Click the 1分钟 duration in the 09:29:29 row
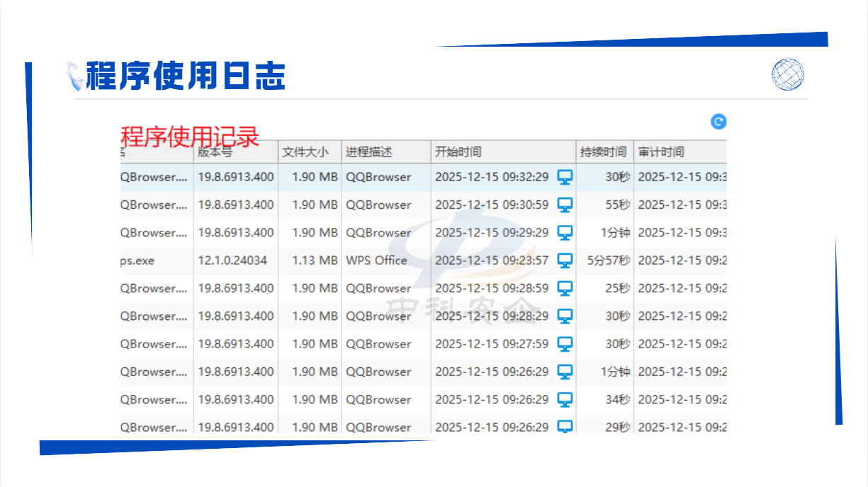868x487 pixels. 616,232
